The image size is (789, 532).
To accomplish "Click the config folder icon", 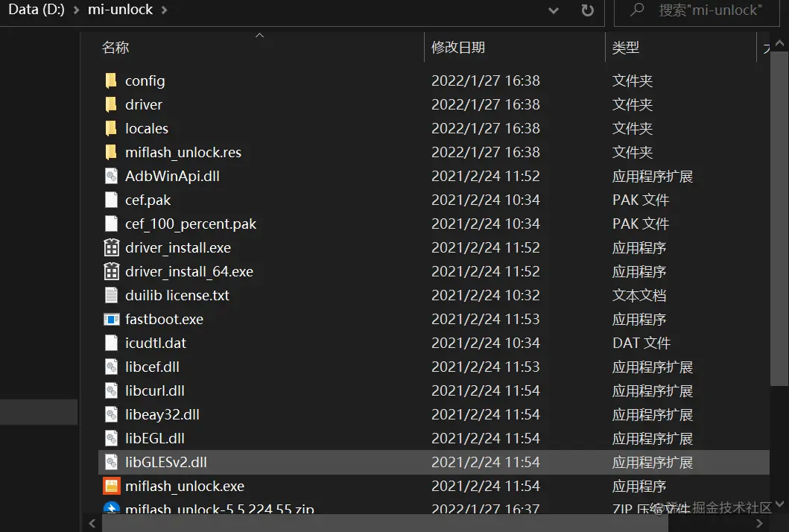I will [x=111, y=80].
